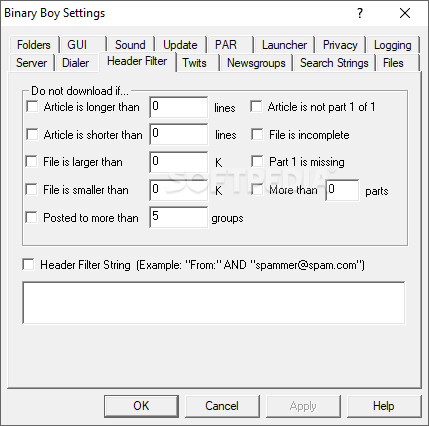Screen dimensions: 429x426
Task: Open Help for settings dialog
Action: point(384,406)
